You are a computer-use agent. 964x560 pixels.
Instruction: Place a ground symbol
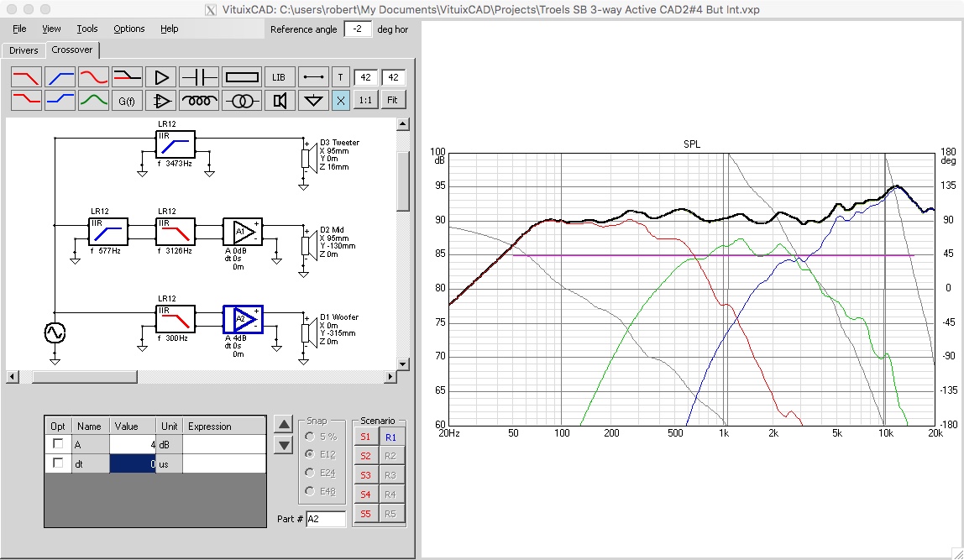tap(313, 100)
